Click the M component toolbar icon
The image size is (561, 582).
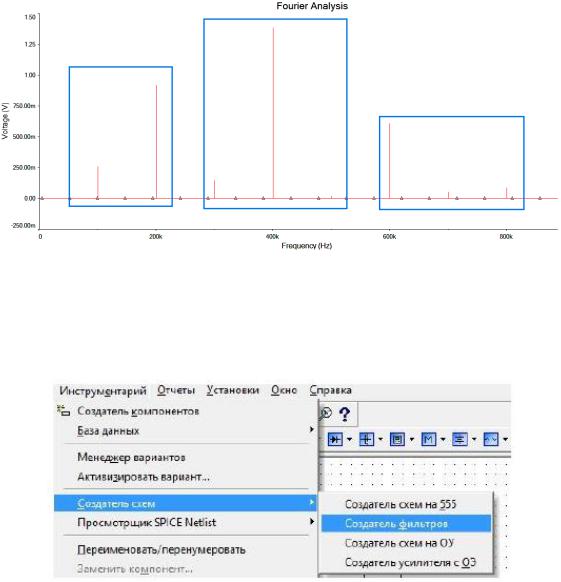click(x=428, y=439)
